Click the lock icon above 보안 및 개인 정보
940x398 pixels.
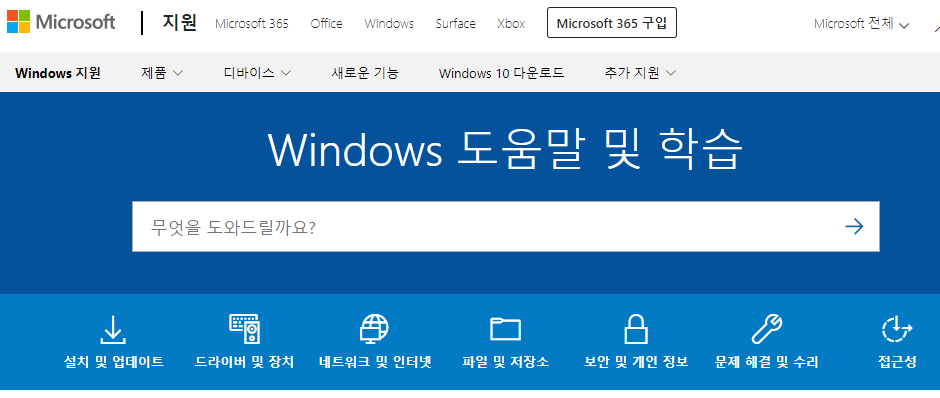636,329
